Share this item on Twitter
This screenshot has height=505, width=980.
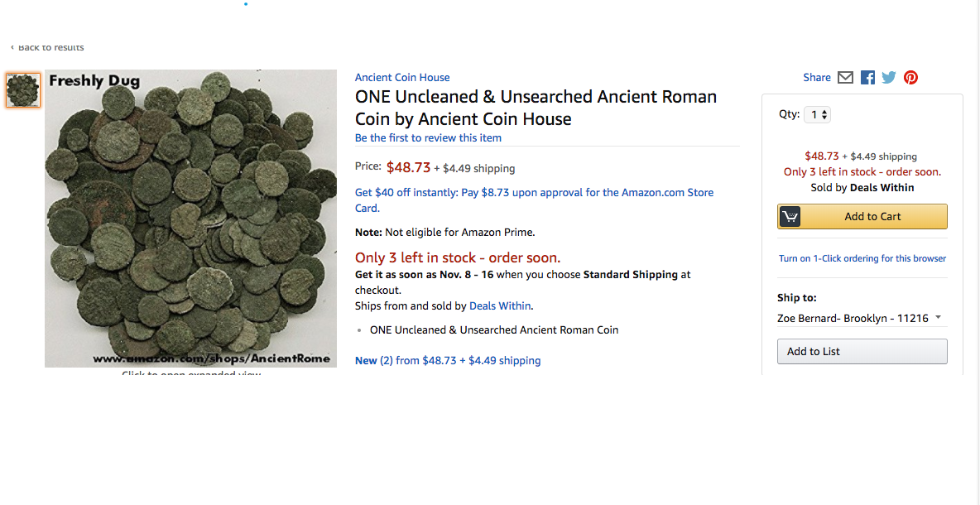(x=889, y=77)
